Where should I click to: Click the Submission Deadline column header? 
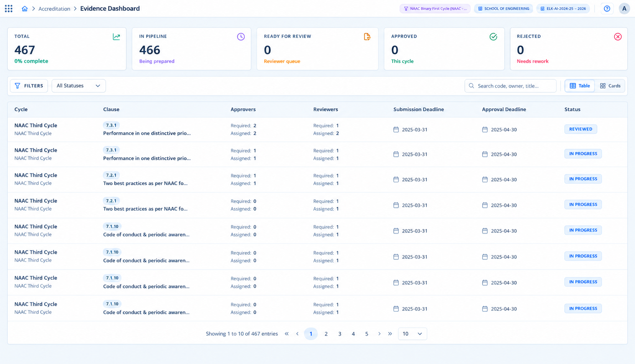419,110
